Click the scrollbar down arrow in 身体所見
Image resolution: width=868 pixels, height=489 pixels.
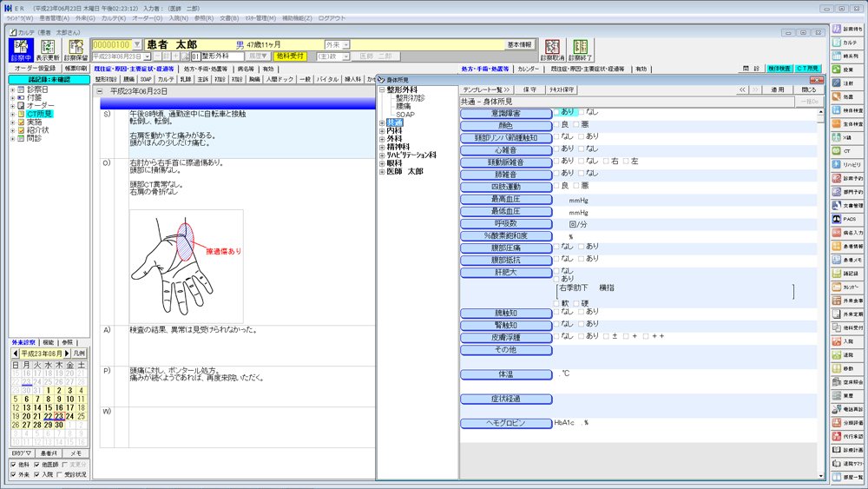tap(821, 476)
